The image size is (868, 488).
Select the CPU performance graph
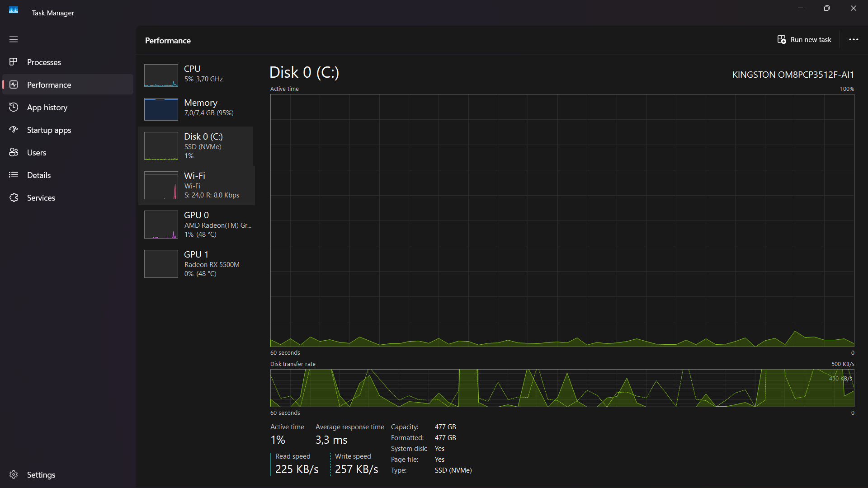pyautogui.click(x=161, y=75)
